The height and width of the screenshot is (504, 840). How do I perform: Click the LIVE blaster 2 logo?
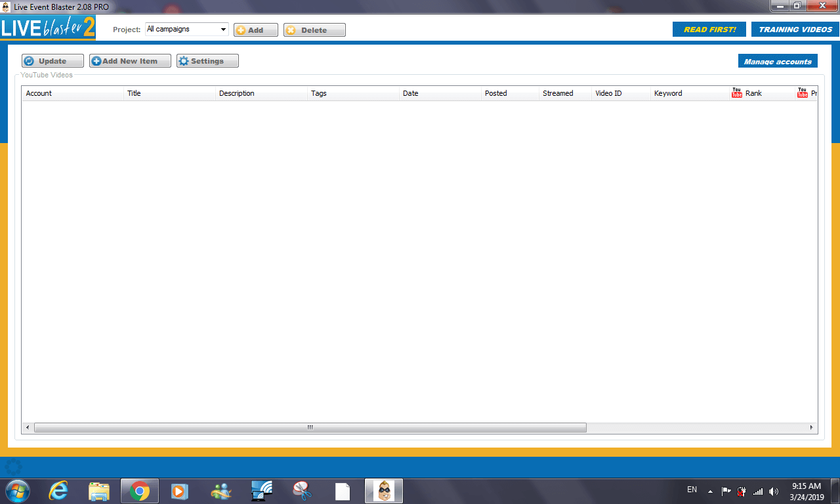click(48, 28)
